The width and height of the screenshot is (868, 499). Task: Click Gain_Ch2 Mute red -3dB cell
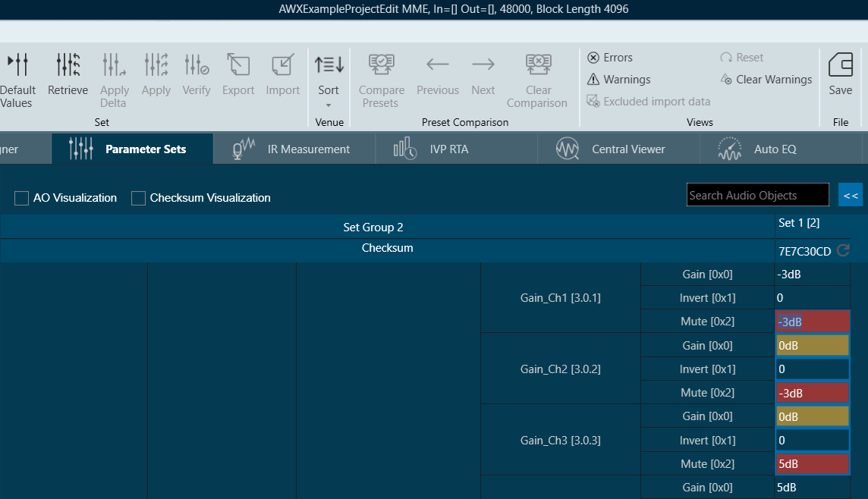pos(812,393)
